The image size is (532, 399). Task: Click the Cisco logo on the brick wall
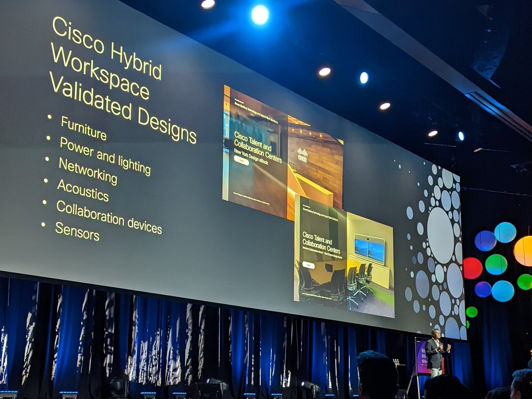(302, 155)
